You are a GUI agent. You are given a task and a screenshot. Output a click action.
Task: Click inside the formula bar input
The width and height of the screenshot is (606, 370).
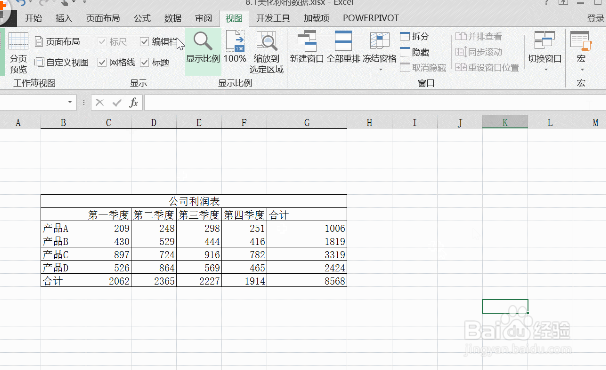pyautogui.click(x=375, y=103)
